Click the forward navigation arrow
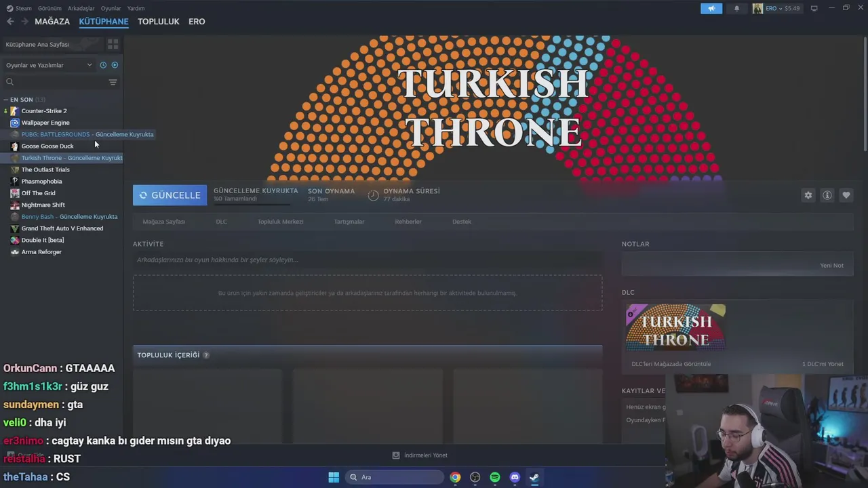Screen dimensions: 868x488 point(25,22)
